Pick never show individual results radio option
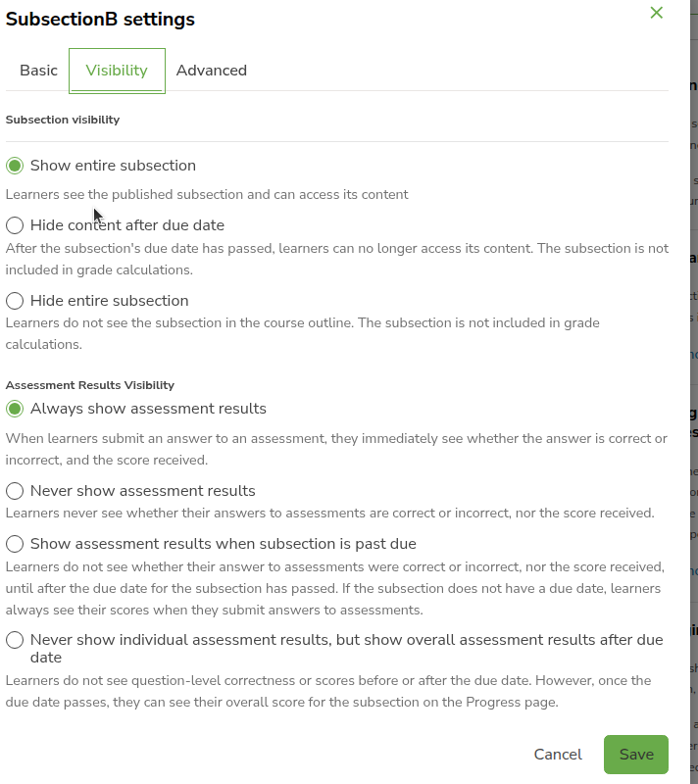This screenshot has width=698, height=784. [15, 640]
